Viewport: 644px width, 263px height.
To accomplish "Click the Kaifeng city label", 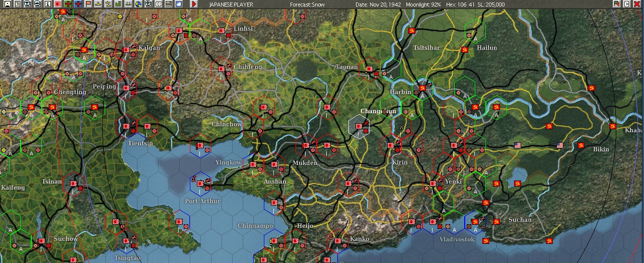I will [x=13, y=188].
